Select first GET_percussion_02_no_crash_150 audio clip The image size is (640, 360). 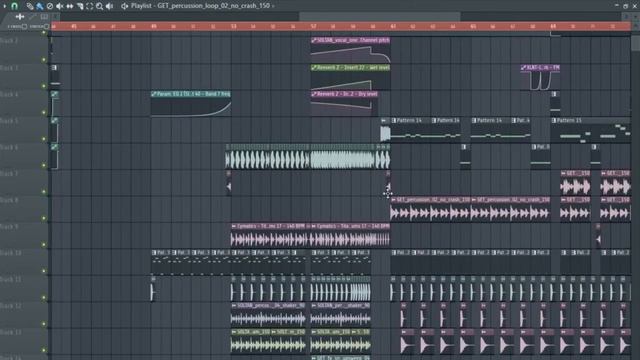(x=430, y=209)
